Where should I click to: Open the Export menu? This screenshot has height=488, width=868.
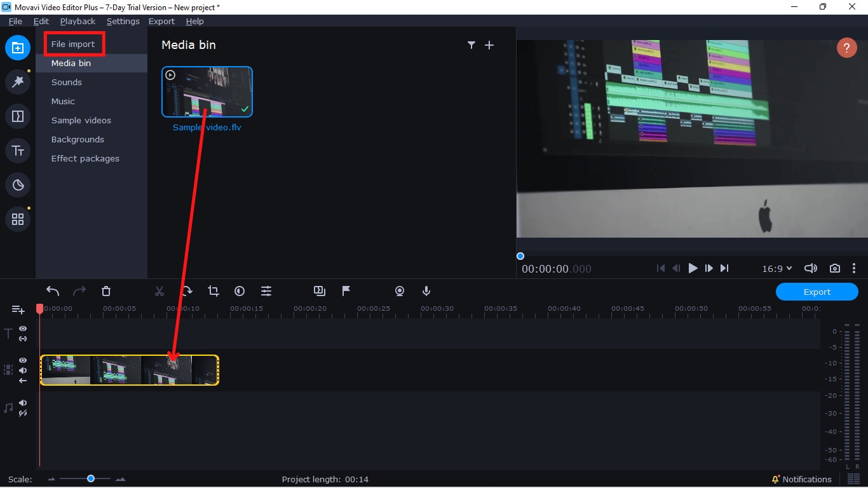tap(161, 21)
